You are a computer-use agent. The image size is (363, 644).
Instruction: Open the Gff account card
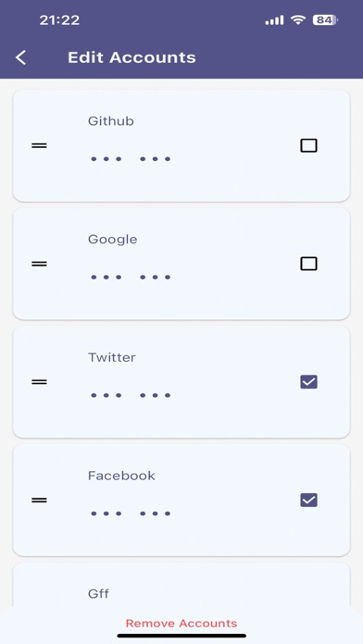[181, 586]
